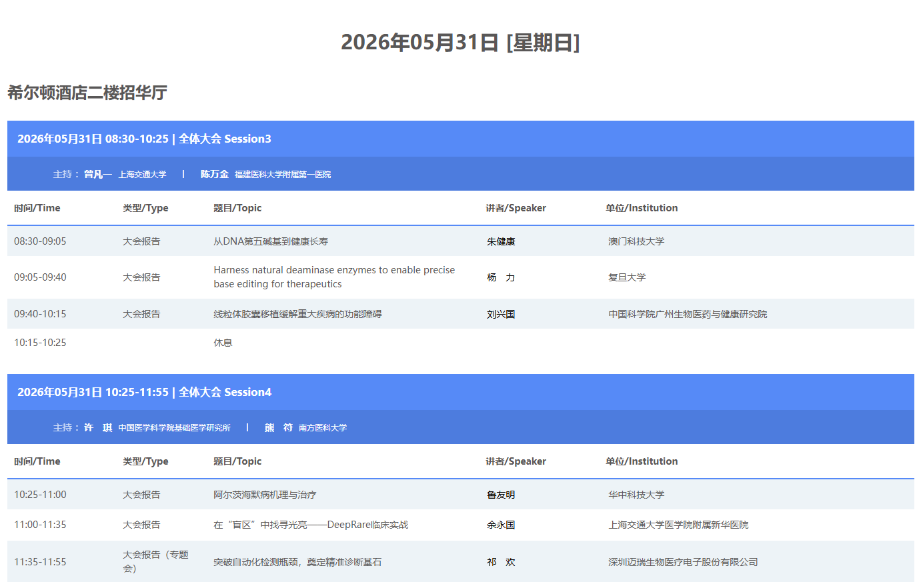Click speaker 鲁友明
The height and width of the screenshot is (588, 915).
[x=501, y=495]
